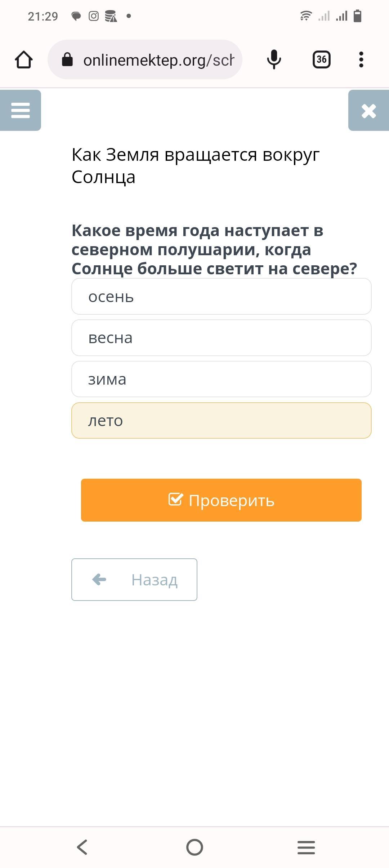
Task: Tap the Wi-Fi indicator in status bar
Action: [306, 16]
